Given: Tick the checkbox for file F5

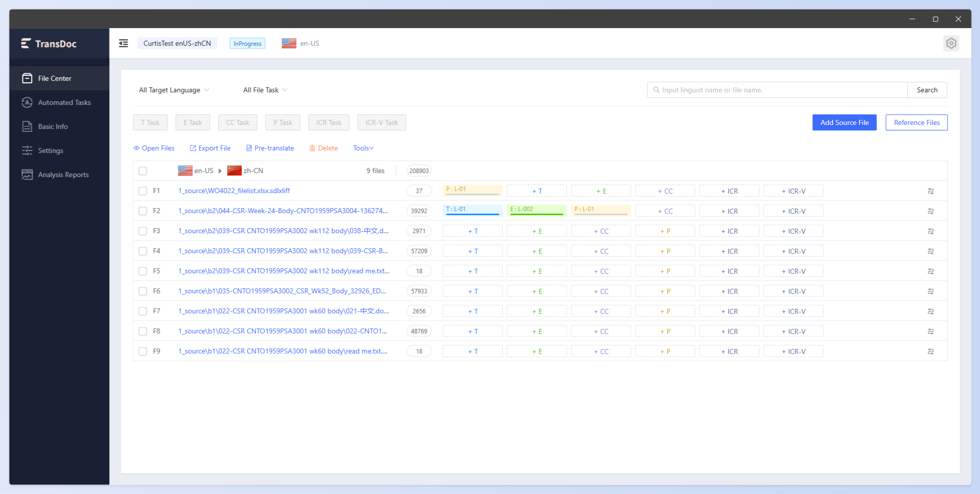Looking at the screenshot, I should coord(143,271).
